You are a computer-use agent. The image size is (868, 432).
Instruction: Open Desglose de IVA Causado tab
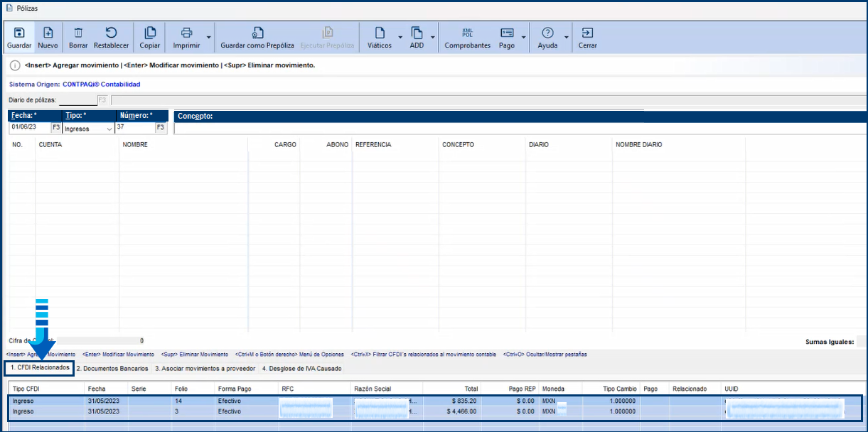tap(301, 369)
